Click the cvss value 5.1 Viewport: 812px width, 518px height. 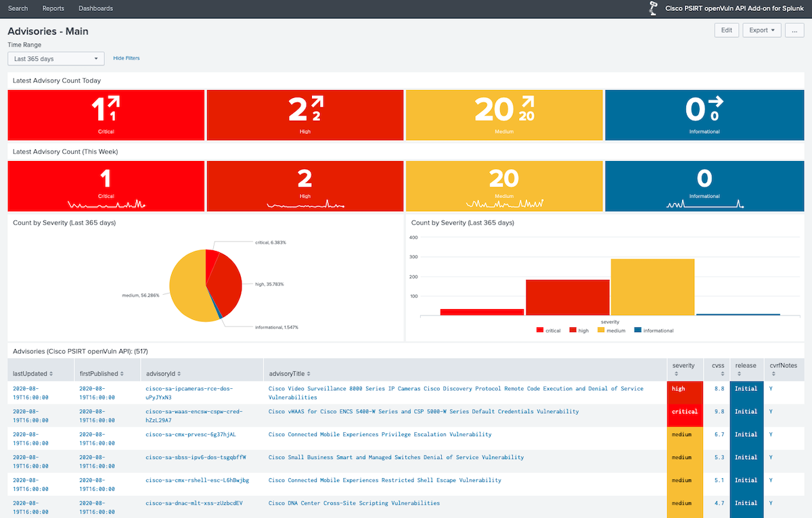719,480
